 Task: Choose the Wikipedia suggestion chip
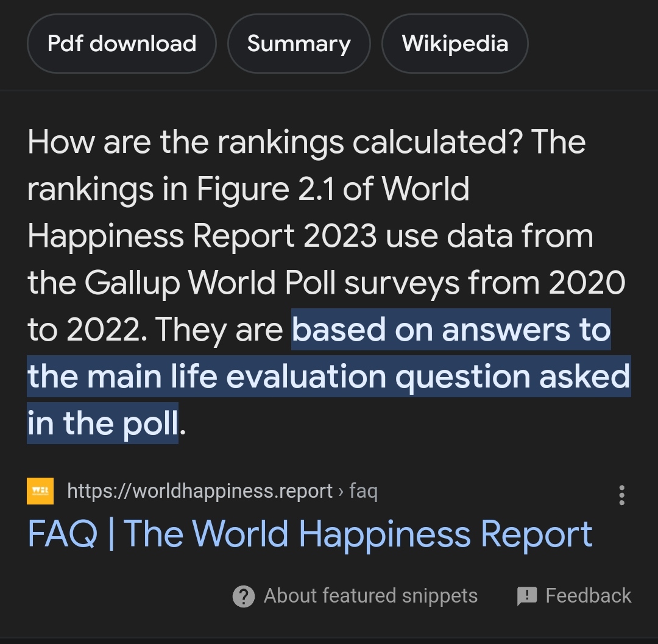[x=455, y=44]
